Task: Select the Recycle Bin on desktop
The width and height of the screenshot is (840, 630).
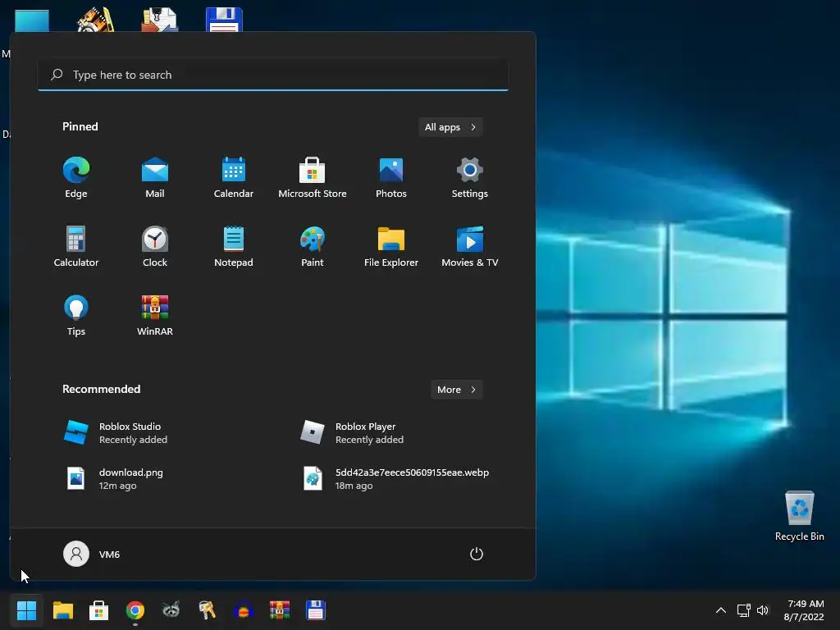Action: 799,516
